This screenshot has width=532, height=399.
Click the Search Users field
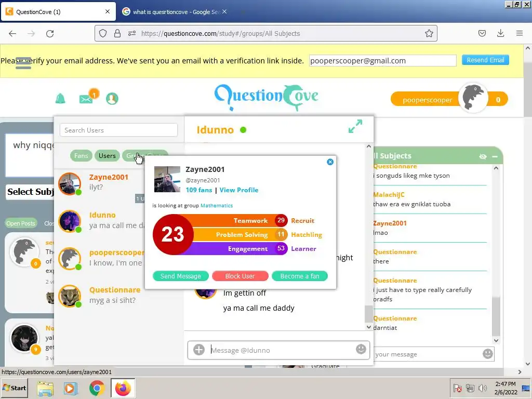(x=118, y=130)
